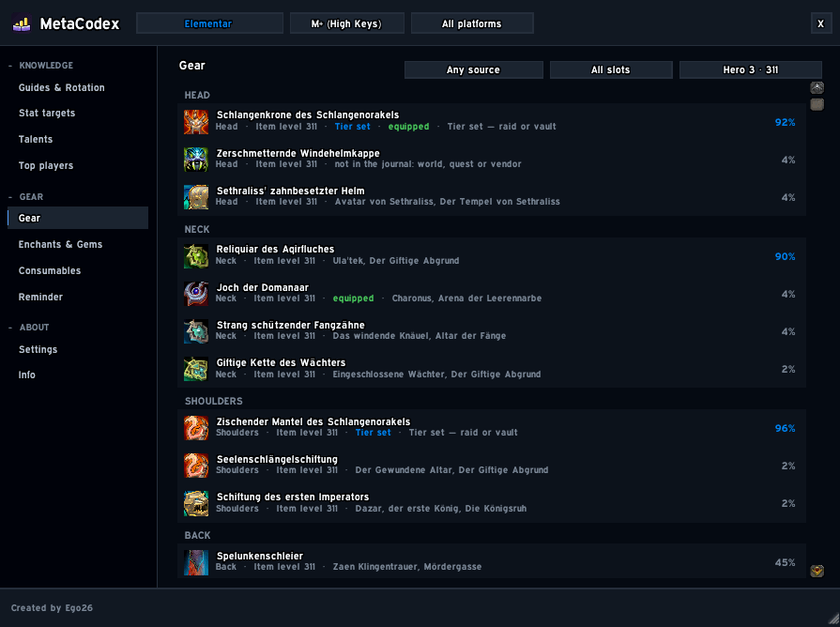Click the Spelunkenschleier cloak icon
840x627 pixels.
coord(196,562)
